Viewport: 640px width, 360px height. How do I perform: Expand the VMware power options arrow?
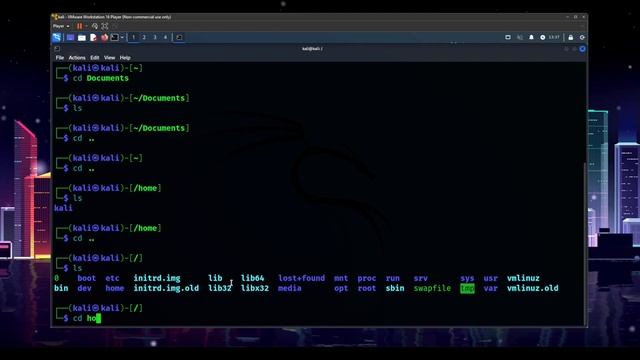(86, 26)
